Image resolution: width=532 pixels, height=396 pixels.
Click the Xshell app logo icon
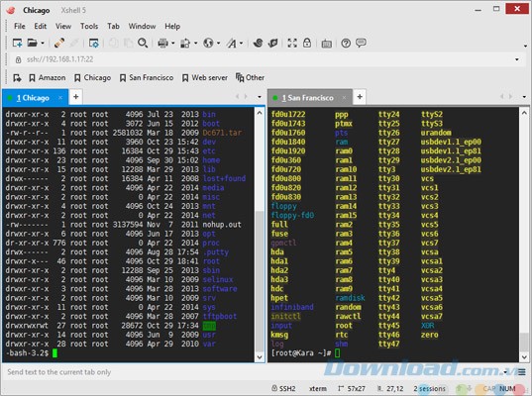point(11,10)
